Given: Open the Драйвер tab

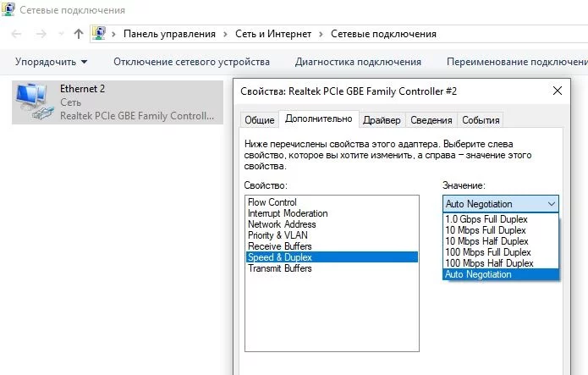Looking at the screenshot, I should pos(382,120).
